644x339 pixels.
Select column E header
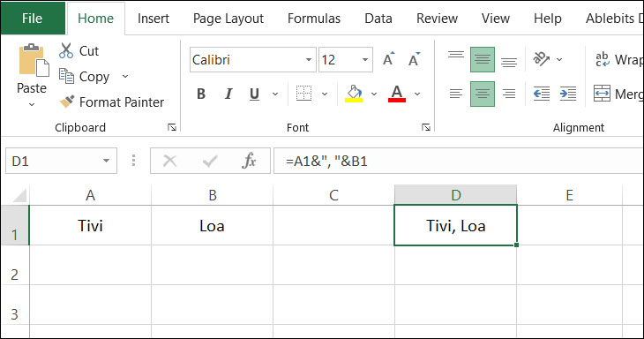pos(569,195)
